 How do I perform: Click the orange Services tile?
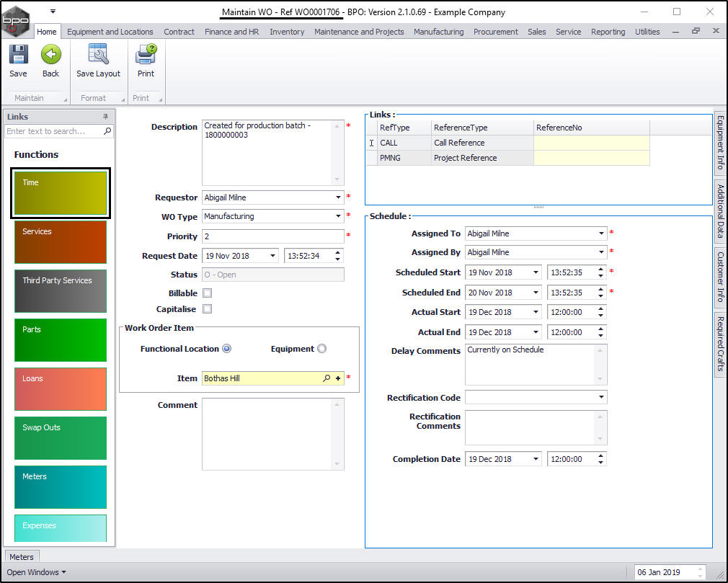[61, 241]
